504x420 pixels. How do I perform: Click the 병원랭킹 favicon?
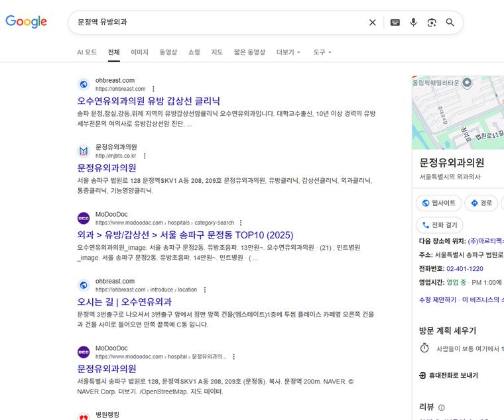point(84,417)
